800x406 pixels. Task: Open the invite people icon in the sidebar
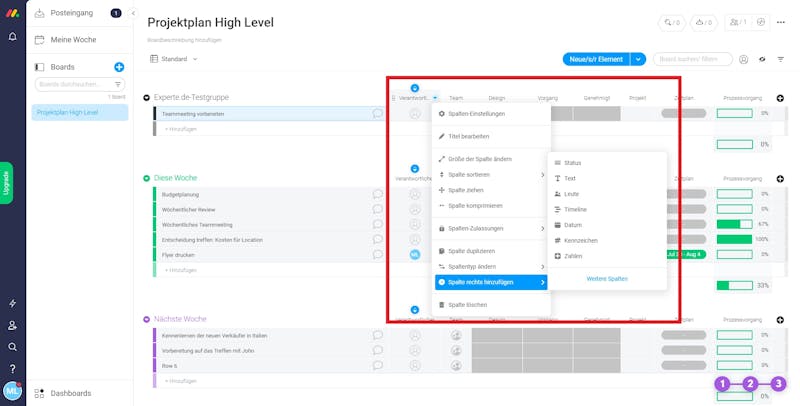[x=13, y=325]
